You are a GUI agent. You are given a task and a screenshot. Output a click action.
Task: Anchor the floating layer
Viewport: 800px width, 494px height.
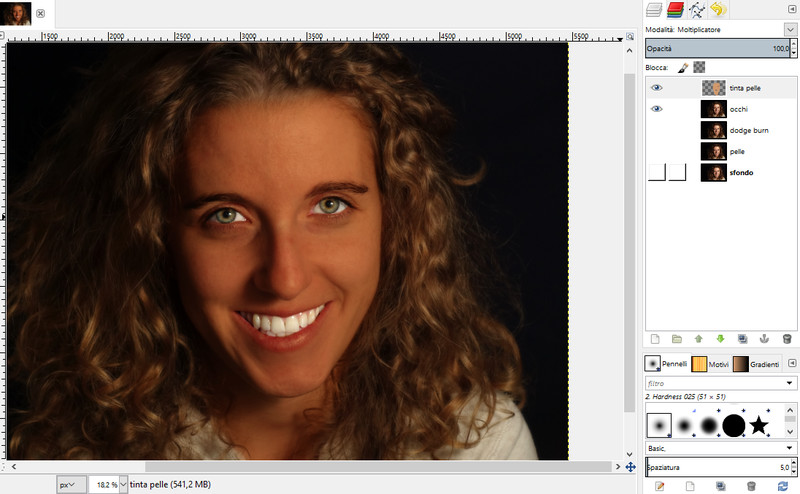[x=765, y=339]
